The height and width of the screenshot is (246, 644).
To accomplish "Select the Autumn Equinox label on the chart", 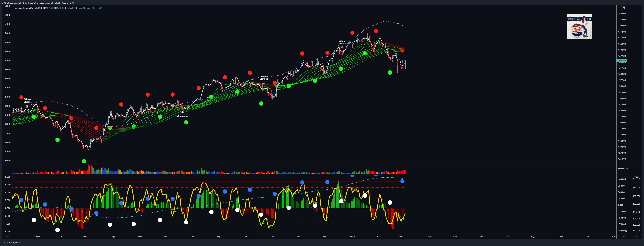I will (264, 78).
